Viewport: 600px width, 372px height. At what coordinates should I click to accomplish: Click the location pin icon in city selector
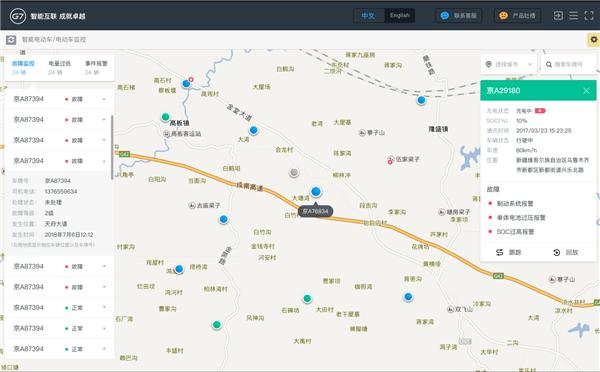tap(489, 64)
